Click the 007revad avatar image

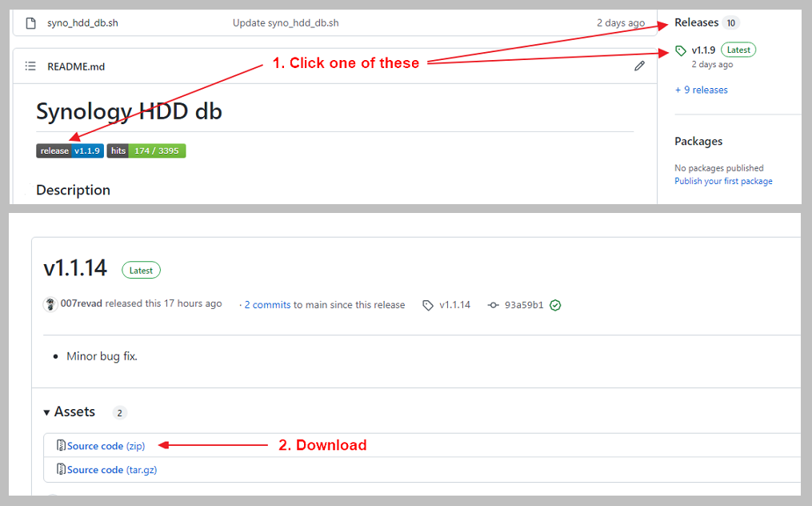point(50,304)
